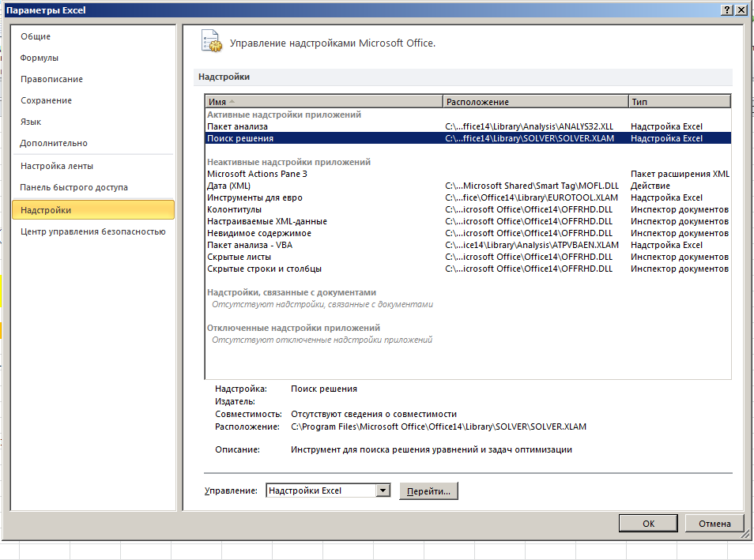Viewport: 754px width, 560px height.
Task: Cancel with the Отмена button
Action: (x=714, y=524)
